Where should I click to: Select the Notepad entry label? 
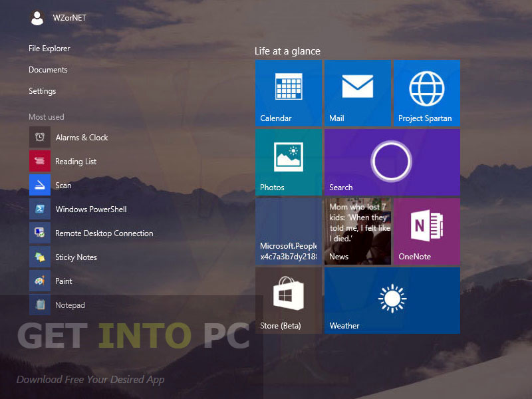click(x=70, y=305)
